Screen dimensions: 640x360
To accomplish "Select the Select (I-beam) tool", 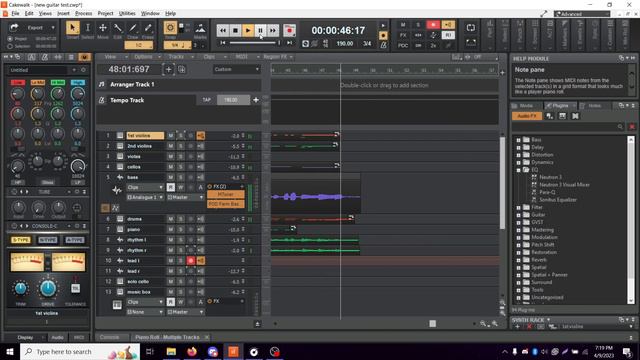I will coord(87,28).
